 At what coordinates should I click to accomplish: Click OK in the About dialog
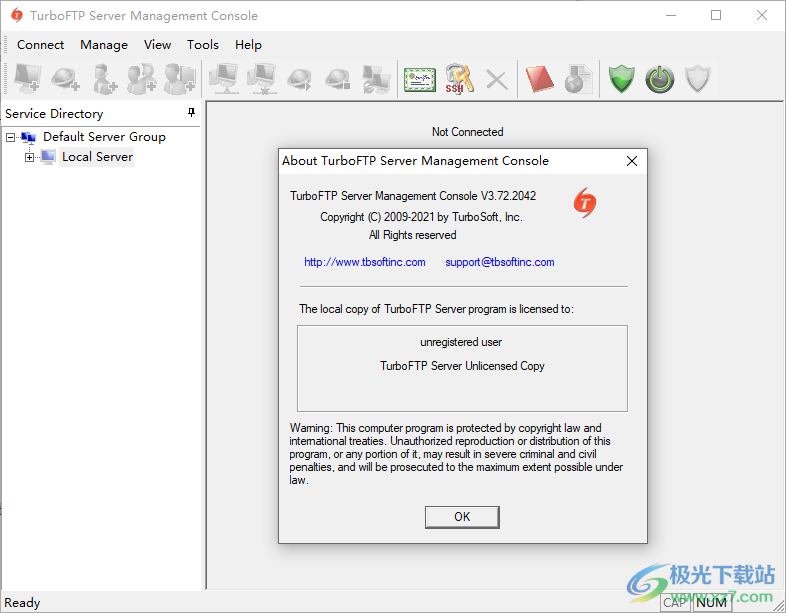[x=462, y=517]
